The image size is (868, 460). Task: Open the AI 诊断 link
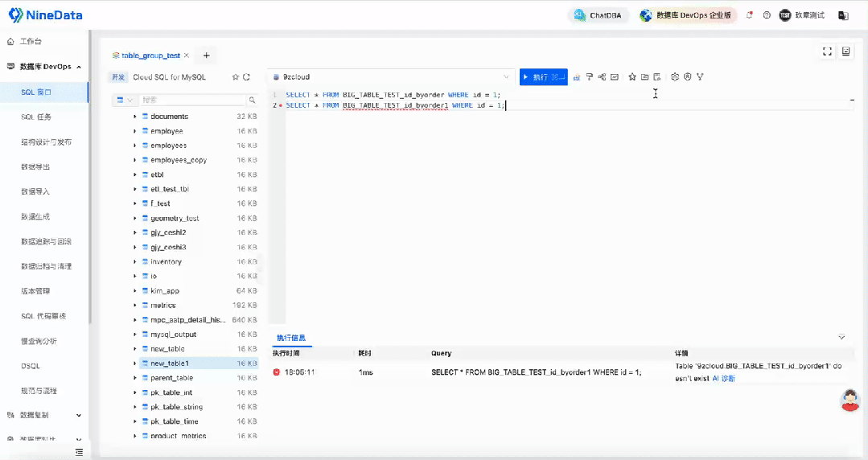click(x=723, y=379)
